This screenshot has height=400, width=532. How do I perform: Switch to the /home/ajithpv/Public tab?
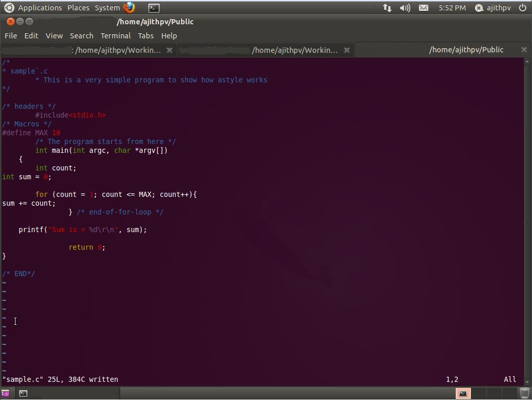click(466, 49)
